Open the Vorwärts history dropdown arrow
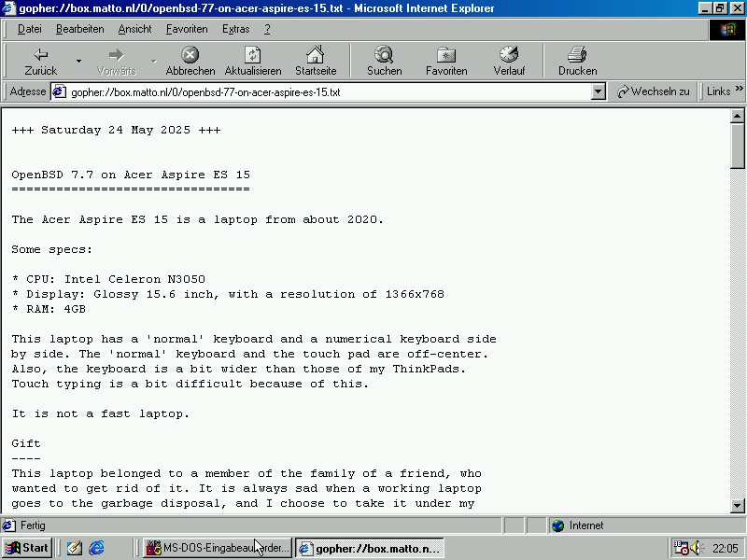747x560 pixels. (153, 61)
